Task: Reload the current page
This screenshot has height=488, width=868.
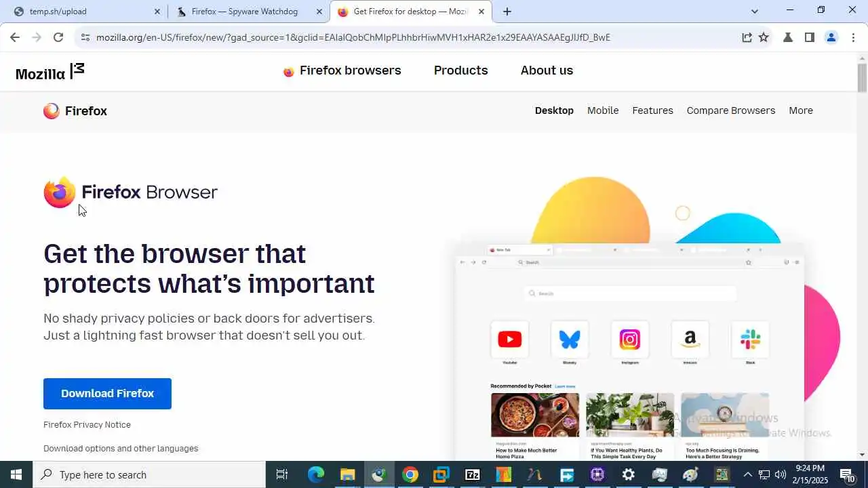Action: click(58, 37)
